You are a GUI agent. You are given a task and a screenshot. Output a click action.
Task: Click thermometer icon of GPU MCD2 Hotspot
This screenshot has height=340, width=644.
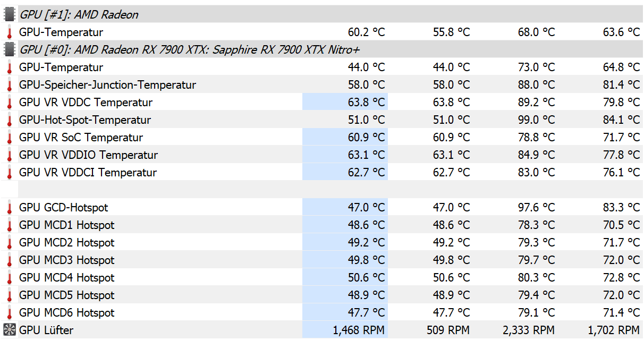pos(10,243)
